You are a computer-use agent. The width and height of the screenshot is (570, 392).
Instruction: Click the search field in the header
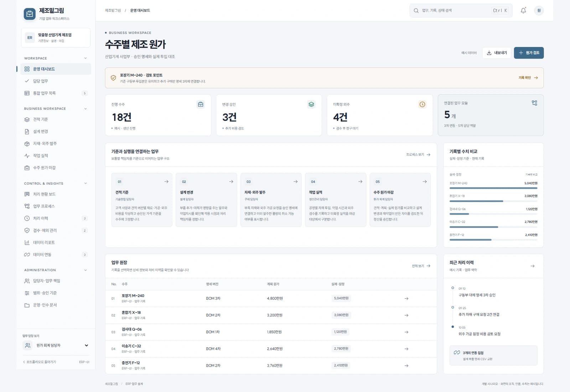461,11
